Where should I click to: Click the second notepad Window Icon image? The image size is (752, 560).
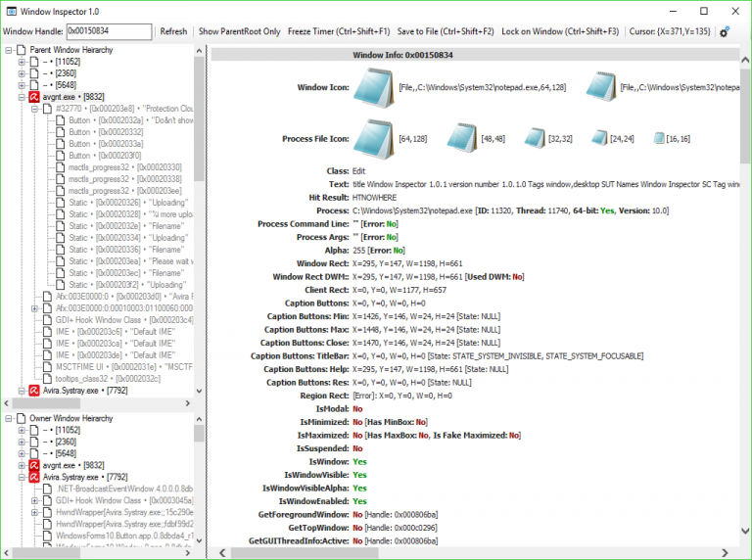click(600, 87)
